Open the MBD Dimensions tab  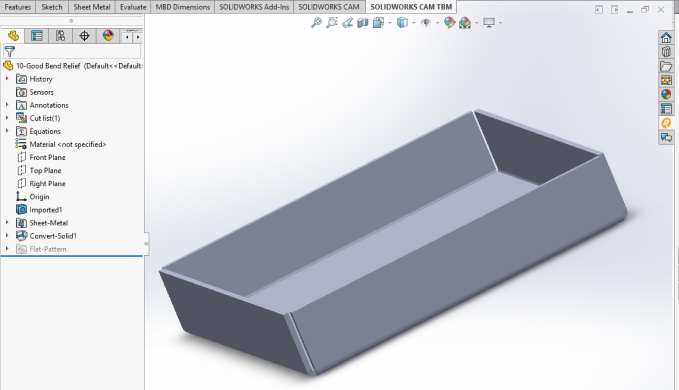(x=183, y=7)
